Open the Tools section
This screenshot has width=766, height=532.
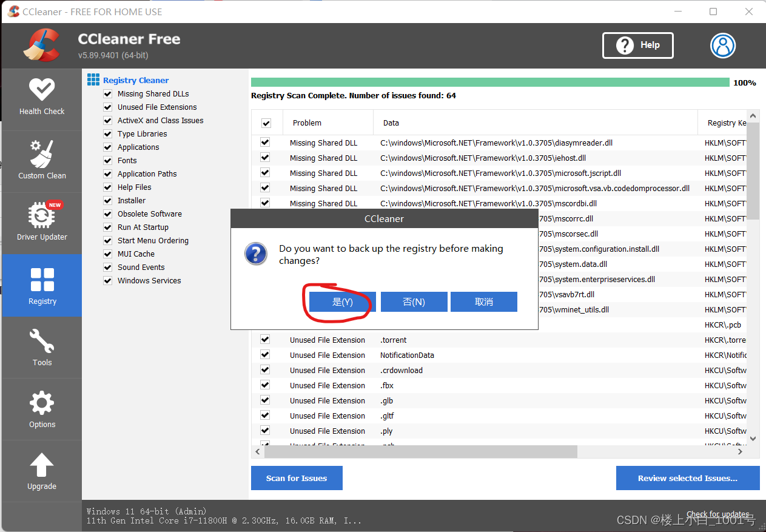pos(42,347)
